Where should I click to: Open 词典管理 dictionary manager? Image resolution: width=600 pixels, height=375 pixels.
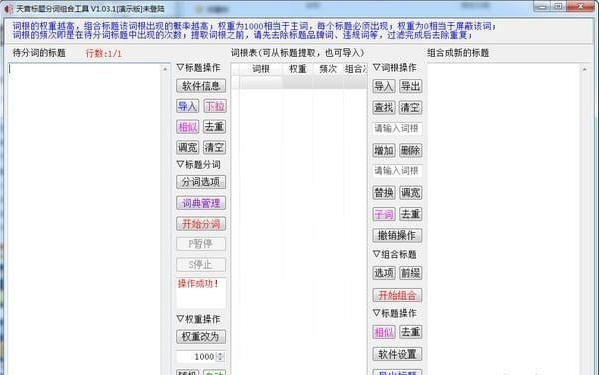pos(201,203)
